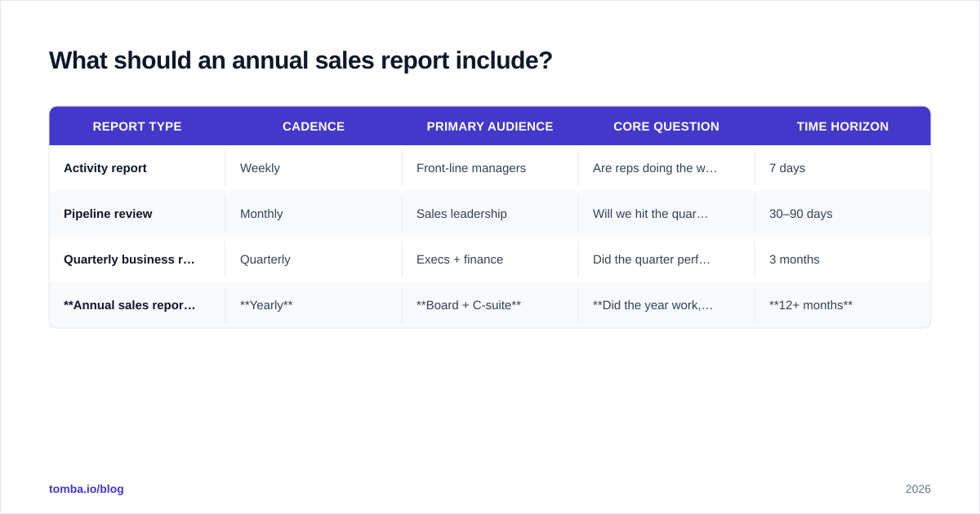Select the 'PRIMARY AUDIENCE' column header
The height and width of the screenshot is (514, 980).
pyautogui.click(x=490, y=126)
